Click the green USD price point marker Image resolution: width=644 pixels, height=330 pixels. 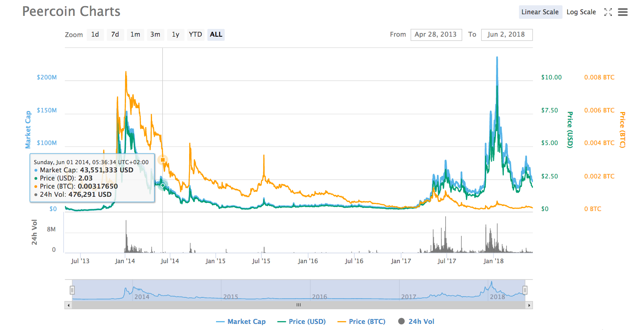[163, 185]
